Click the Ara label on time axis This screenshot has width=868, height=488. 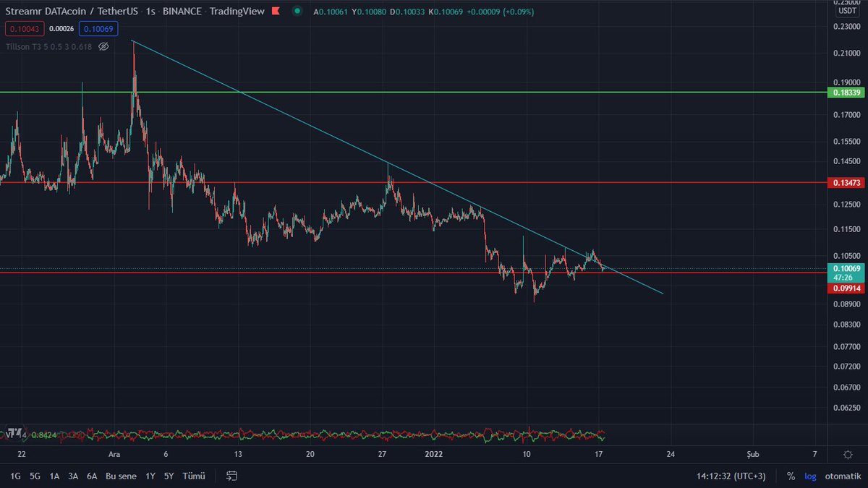point(114,454)
